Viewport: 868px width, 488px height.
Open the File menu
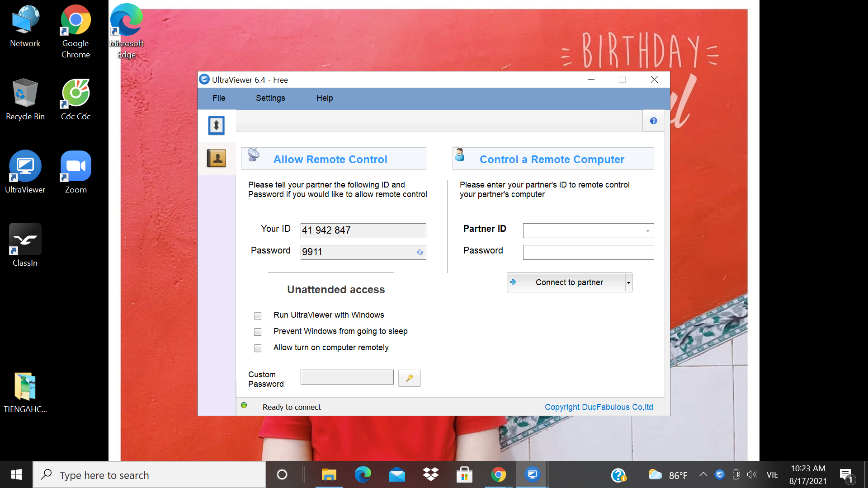[x=219, y=98]
